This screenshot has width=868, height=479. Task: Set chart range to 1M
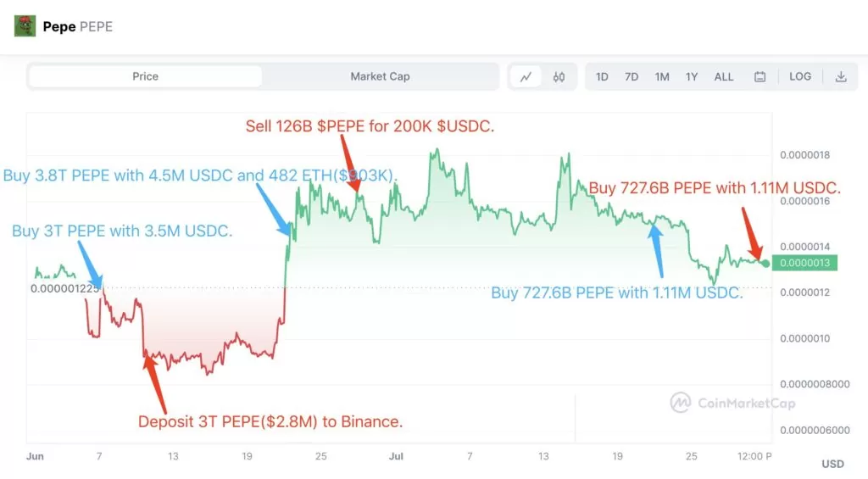(662, 77)
